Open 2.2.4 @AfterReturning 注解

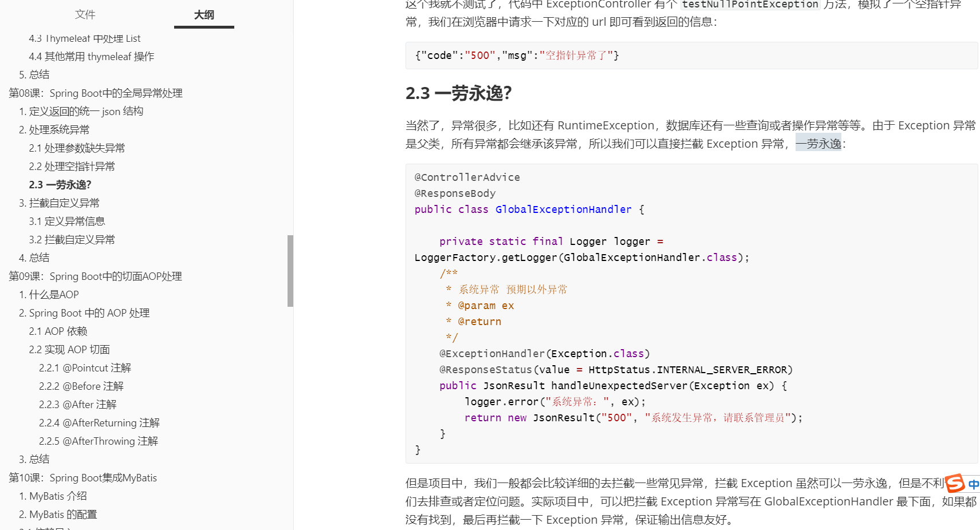point(99,423)
